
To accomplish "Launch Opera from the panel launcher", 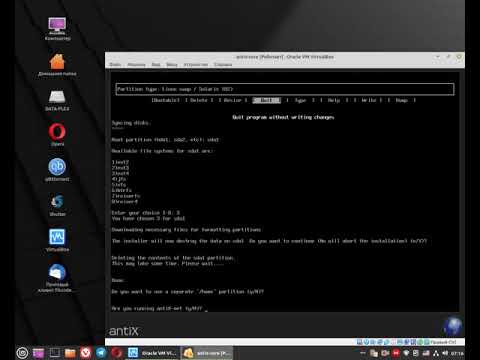I will pyautogui.click(x=117, y=353).
